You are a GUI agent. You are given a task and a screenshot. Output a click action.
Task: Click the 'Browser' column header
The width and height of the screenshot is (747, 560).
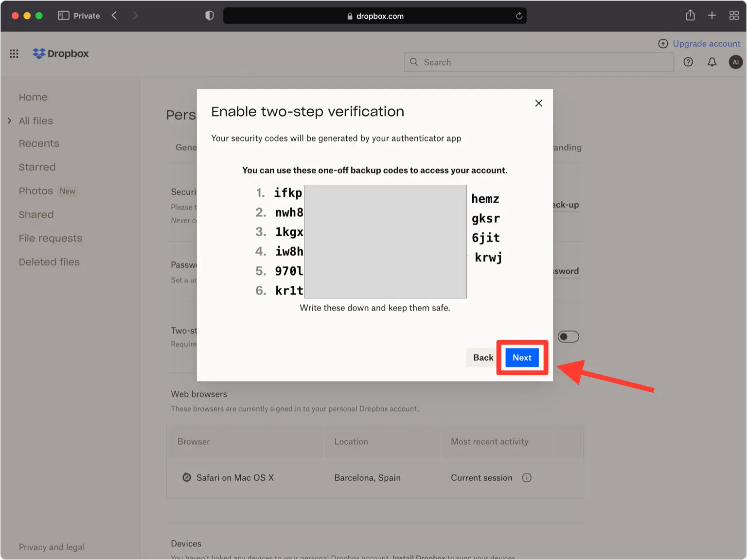pyautogui.click(x=194, y=441)
